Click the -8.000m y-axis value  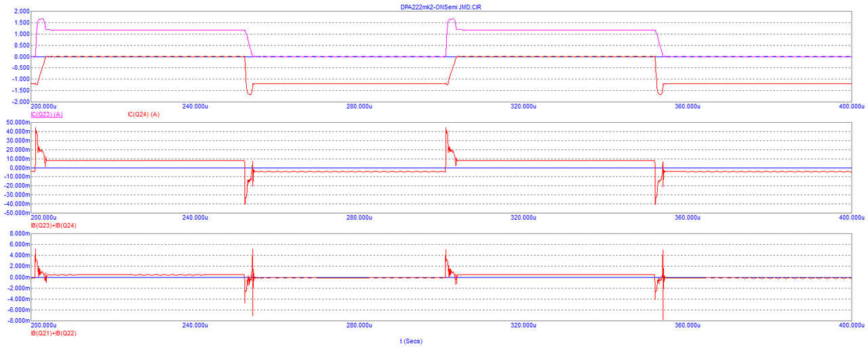18,322
